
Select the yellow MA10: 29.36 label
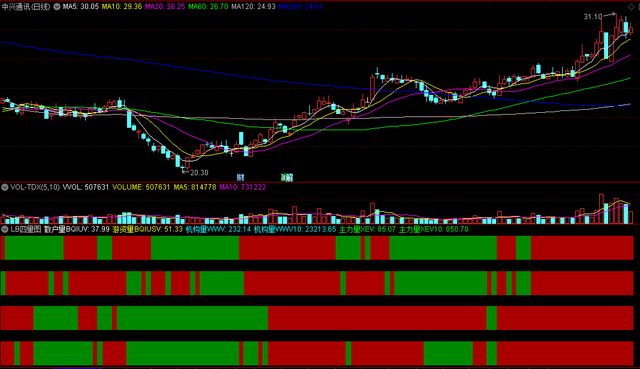[122, 7]
